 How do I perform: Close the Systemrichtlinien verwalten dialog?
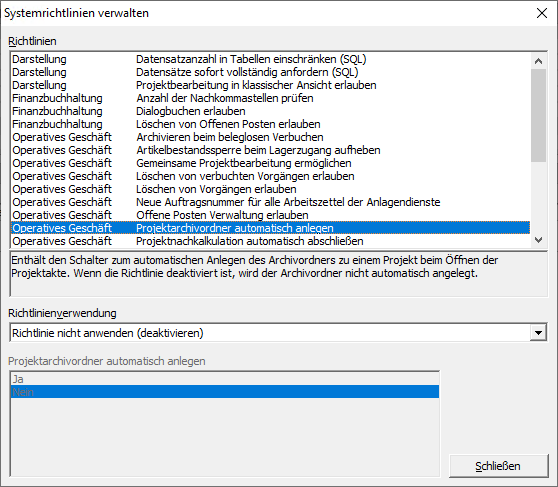point(542,13)
